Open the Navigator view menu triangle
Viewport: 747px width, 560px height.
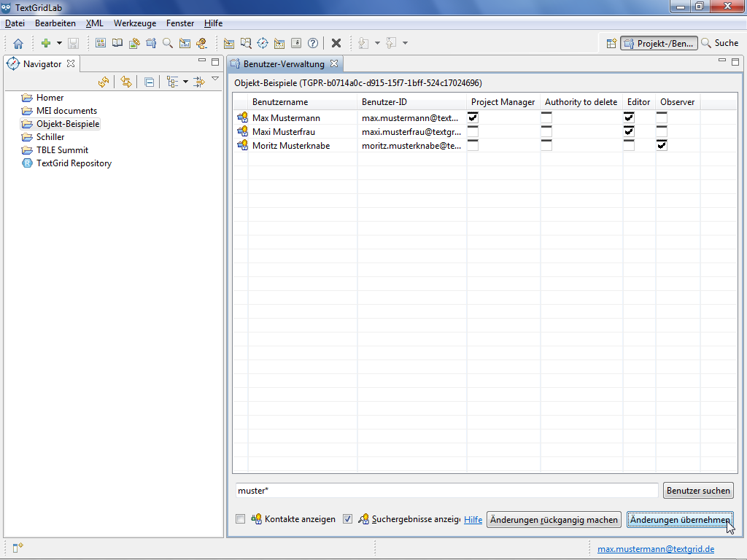click(215, 79)
